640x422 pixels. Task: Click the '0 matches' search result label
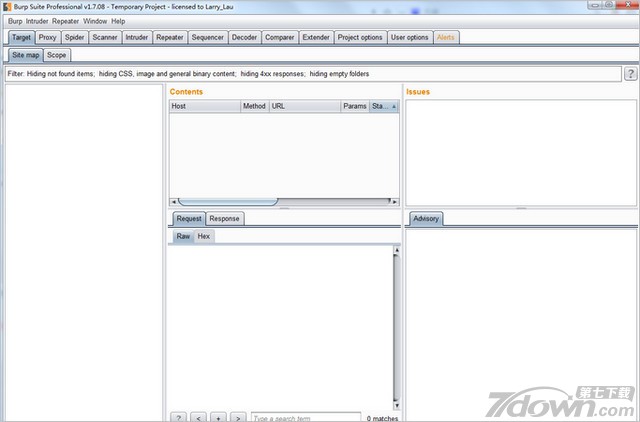pyautogui.click(x=382, y=418)
